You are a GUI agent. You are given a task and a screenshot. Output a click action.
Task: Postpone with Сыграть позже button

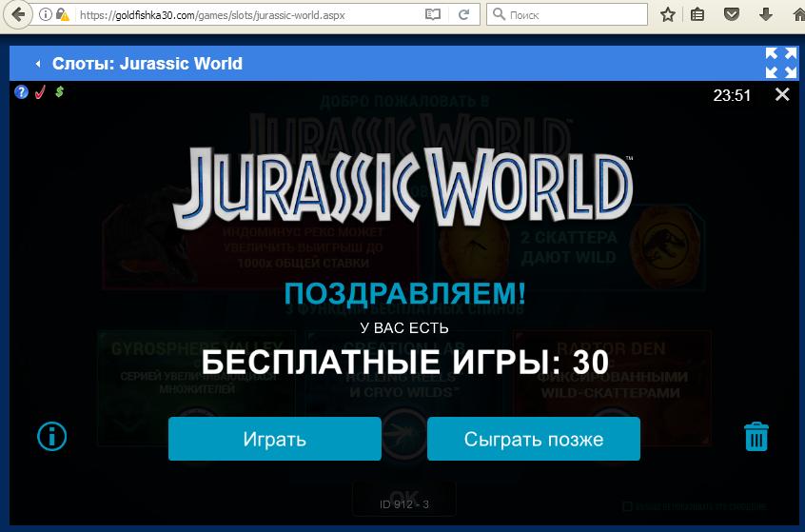(x=534, y=439)
